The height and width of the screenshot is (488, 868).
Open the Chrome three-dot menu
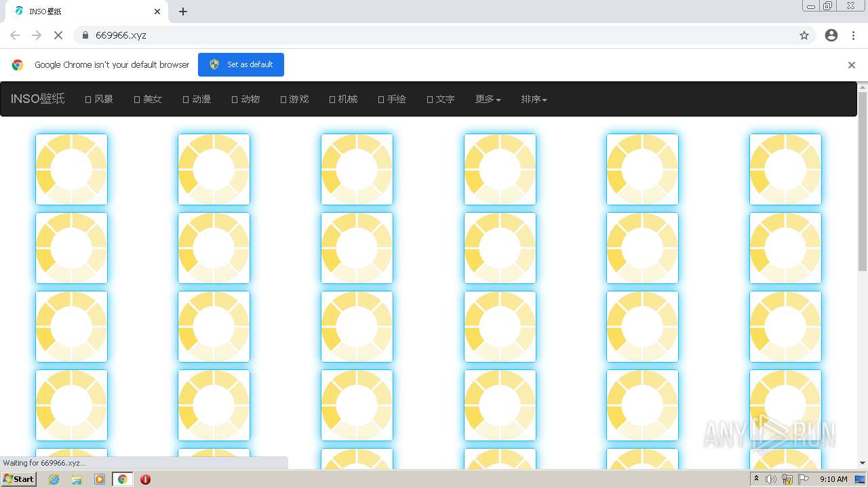pyautogui.click(x=853, y=35)
